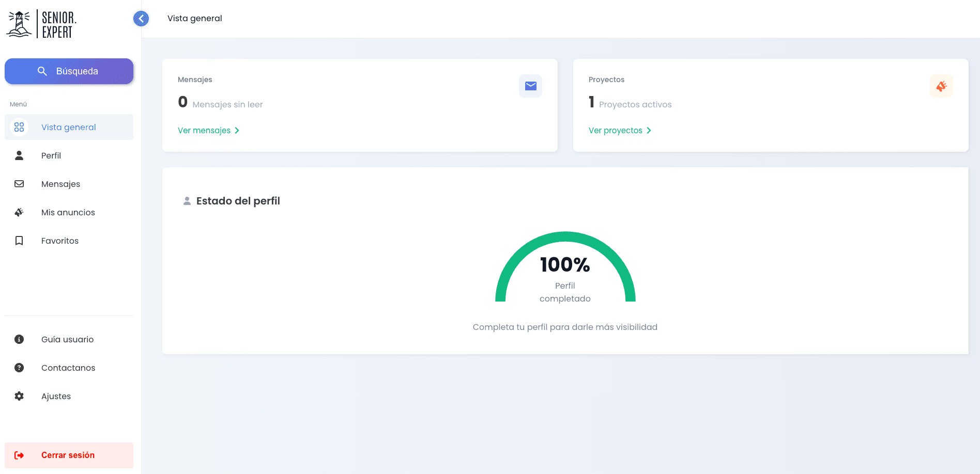980x474 pixels.
Task: Click the Estado del perfil heading
Action: coord(238,201)
